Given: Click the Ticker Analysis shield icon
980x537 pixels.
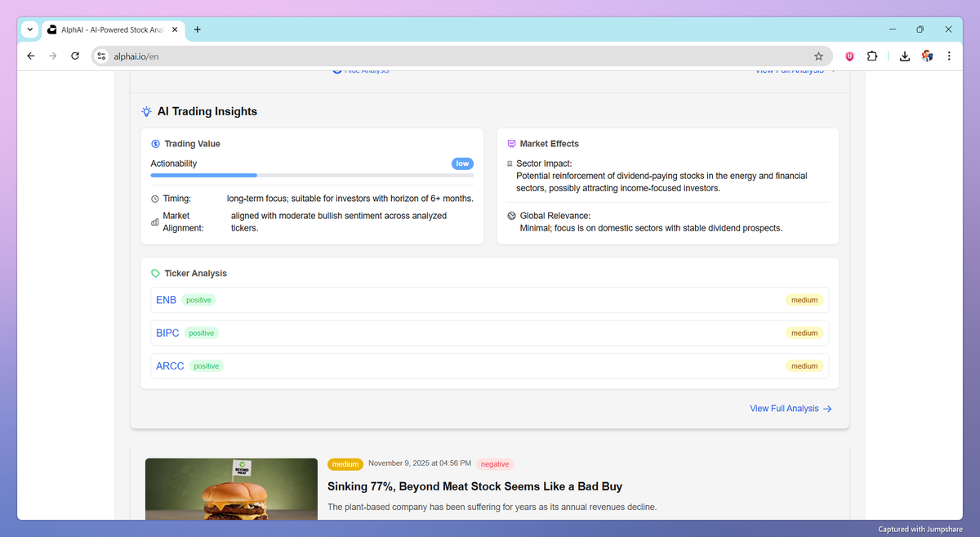Looking at the screenshot, I should pos(155,273).
